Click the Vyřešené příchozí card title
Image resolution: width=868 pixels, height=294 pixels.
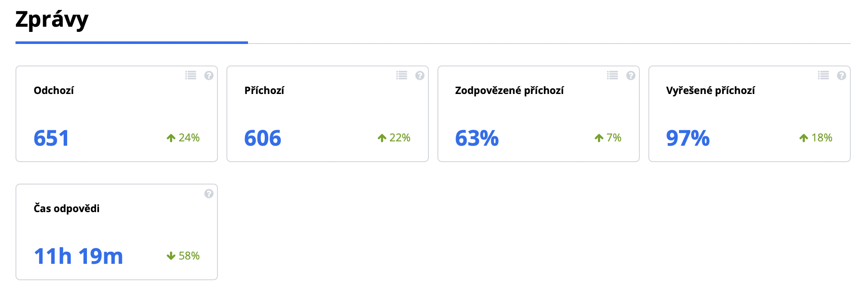pyautogui.click(x=710, y=91)
